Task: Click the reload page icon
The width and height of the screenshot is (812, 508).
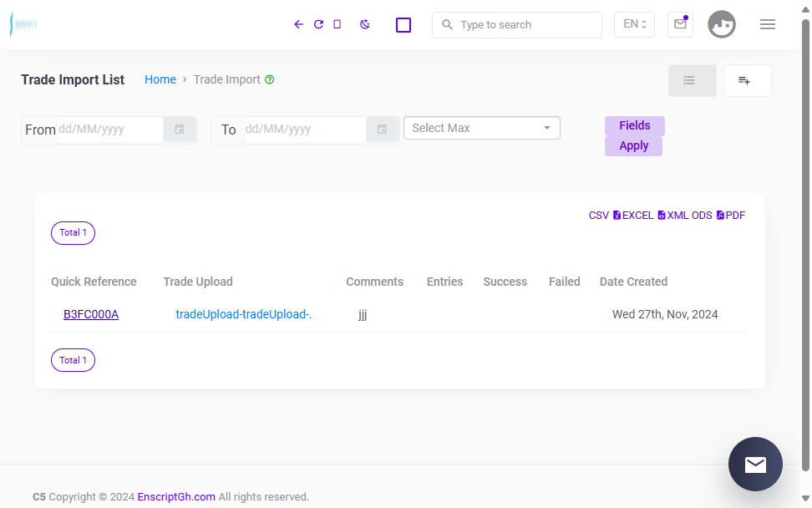Action: [x=318, y=24]
